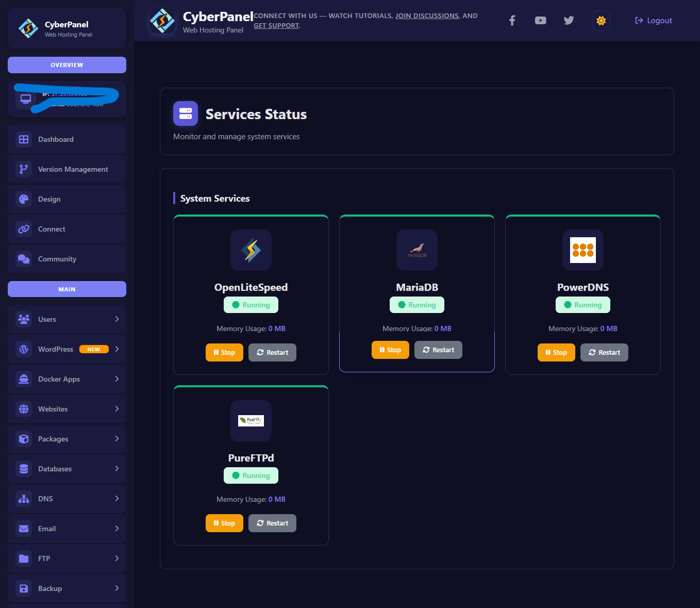Restart the OpenLiteSpeed service
The image size is (700, 608).
click(x=272, y=353)
